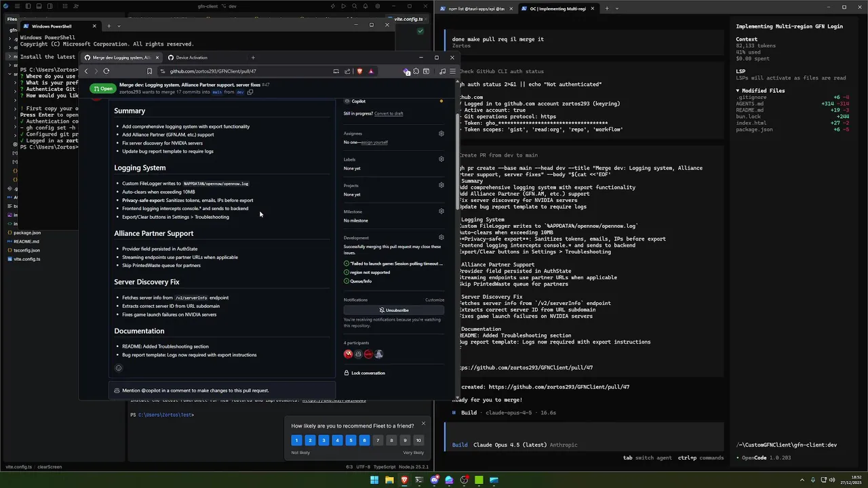The image size is (868, 488).
Task: Click the browser address bar URL
Action: click(x=213, y=71)
